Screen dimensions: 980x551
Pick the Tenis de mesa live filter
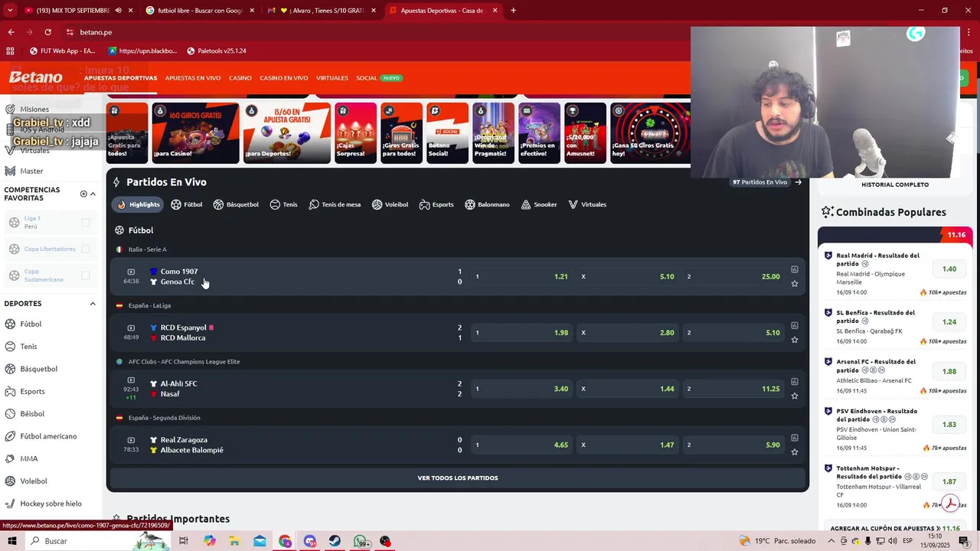pyautogui.click(x=335, y=204)
